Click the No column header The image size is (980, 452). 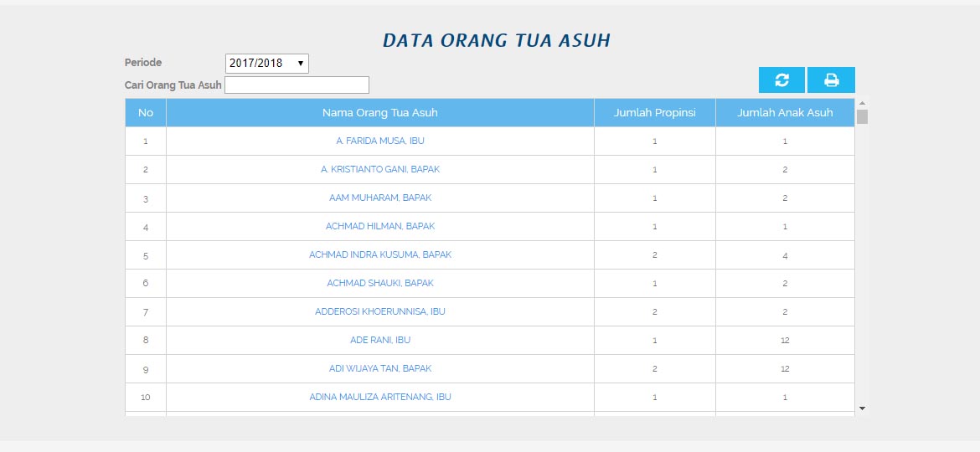coord(146,113)
